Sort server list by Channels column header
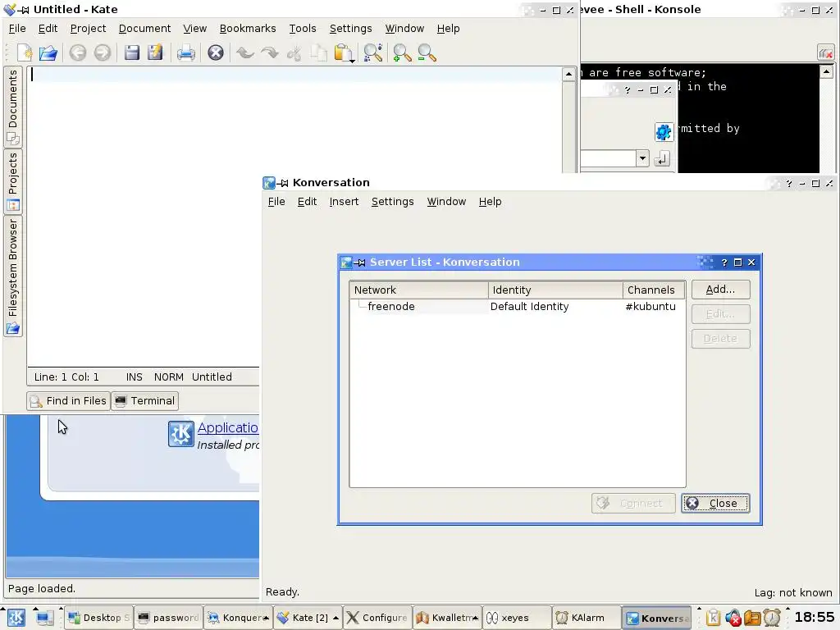Image resolution: width=840 pixels, height=630 pixels. [x=654, y=290]
